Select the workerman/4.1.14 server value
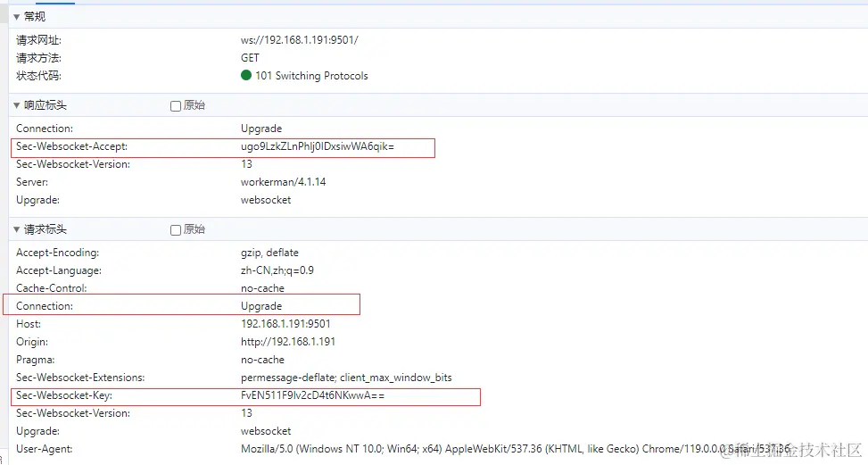 [x=284, y=182]
